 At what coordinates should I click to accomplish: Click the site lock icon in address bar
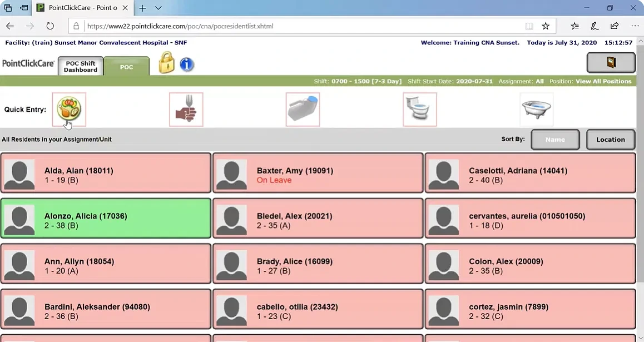76,26
